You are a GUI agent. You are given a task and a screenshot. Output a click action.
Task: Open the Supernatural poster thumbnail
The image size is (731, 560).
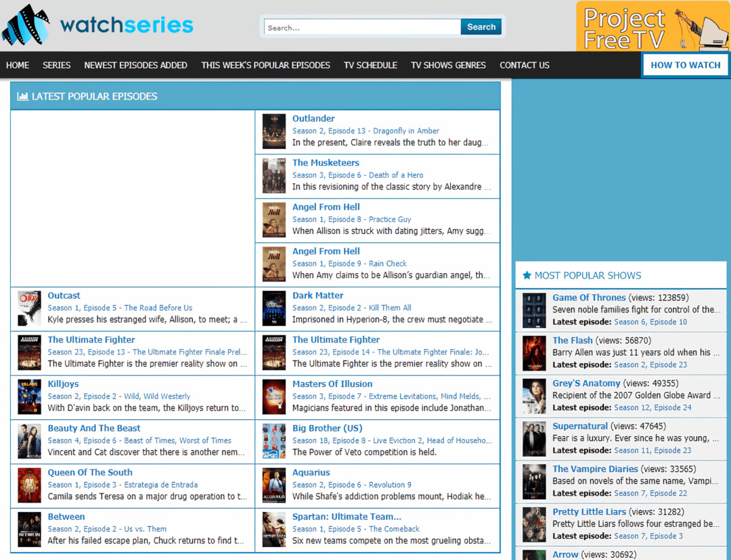click(534, 439)
